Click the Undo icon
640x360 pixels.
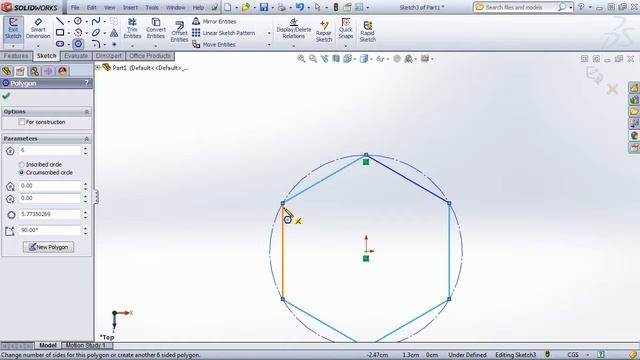click(x=300, y=7)
